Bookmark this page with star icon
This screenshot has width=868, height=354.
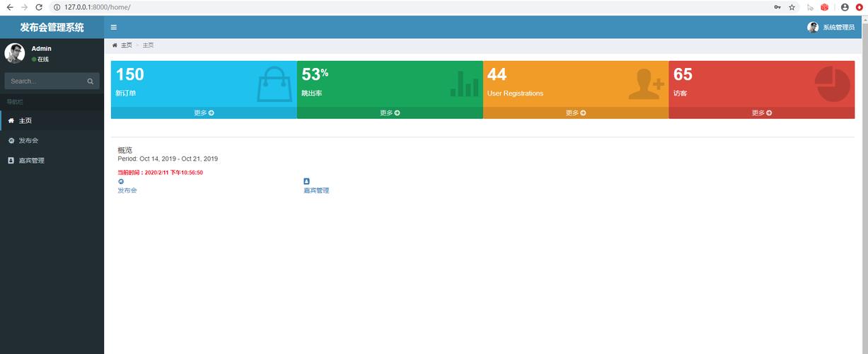[x=792, y=7]
